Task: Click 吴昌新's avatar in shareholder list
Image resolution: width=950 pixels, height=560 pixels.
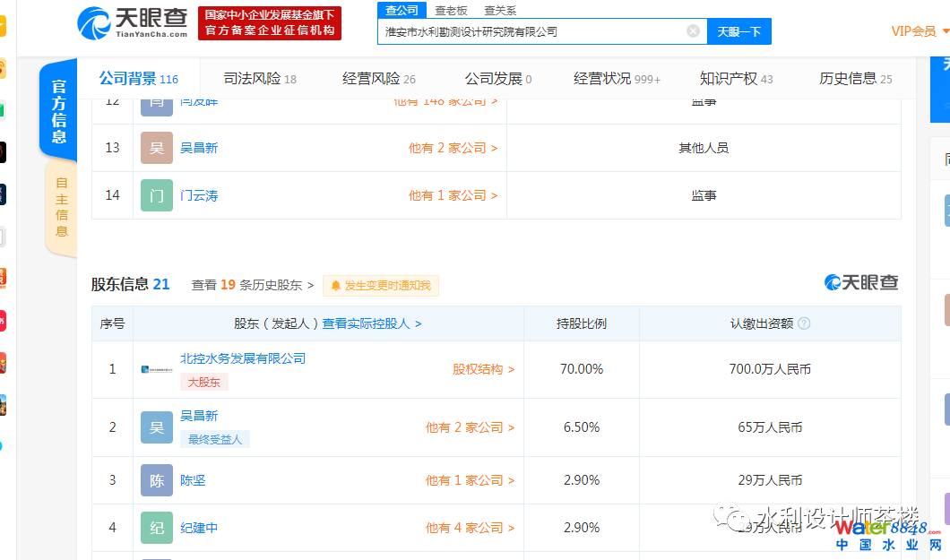Action: [x=157, y=427]
